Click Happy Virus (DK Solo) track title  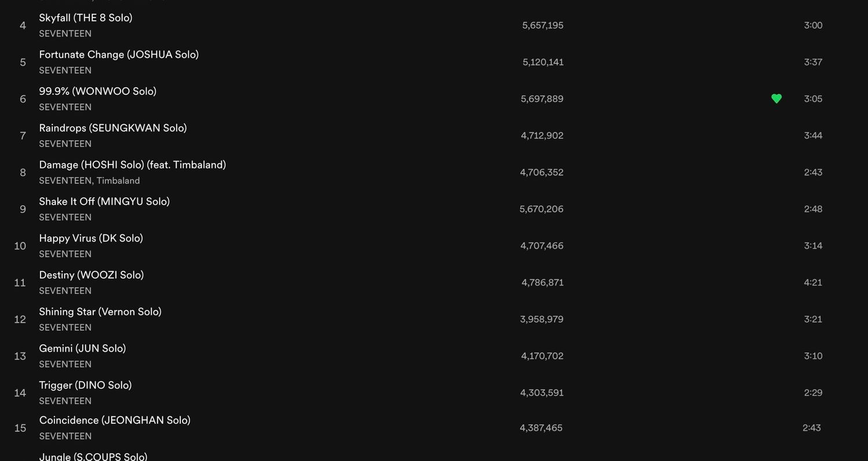point(91,238)
